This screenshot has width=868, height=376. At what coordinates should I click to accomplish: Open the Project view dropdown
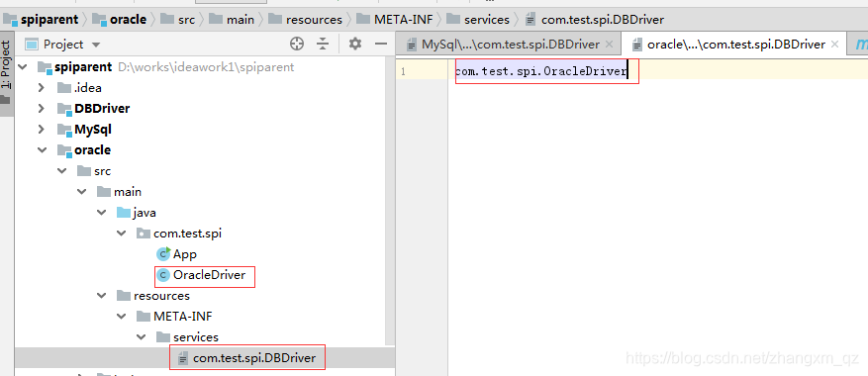(96, 45)
